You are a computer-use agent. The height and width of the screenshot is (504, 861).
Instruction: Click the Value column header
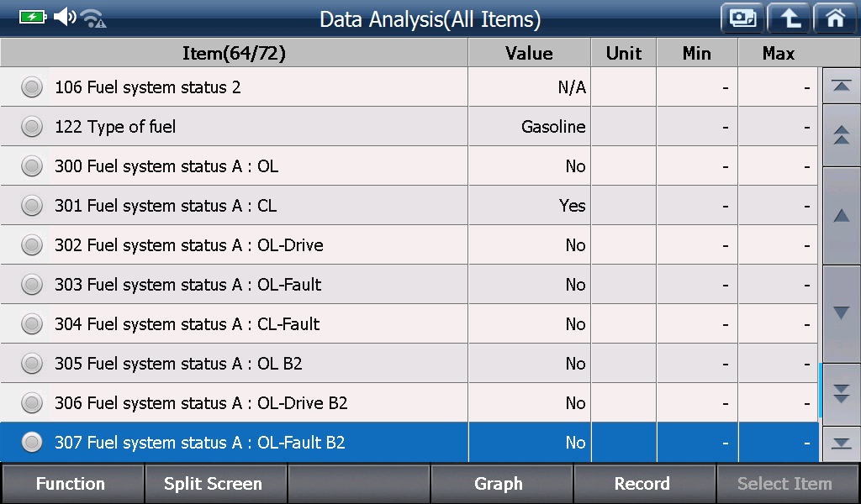click(x=530, y=53)
